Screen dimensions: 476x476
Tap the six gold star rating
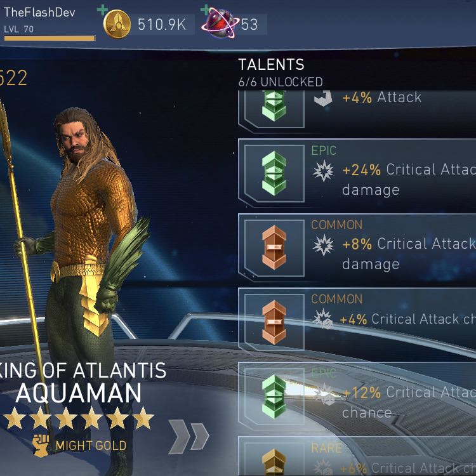click(x=79, y=418)
